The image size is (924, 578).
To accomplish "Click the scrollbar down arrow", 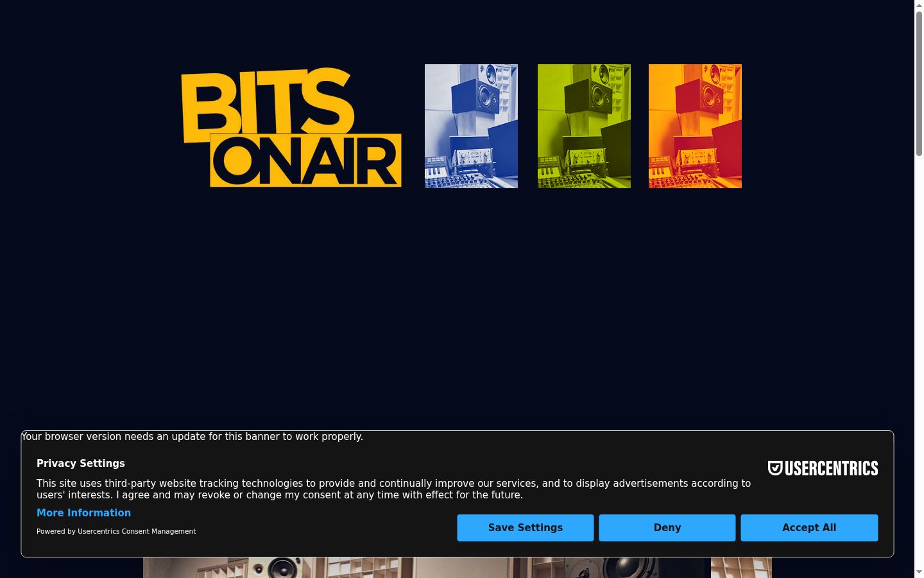I will 919,573.
